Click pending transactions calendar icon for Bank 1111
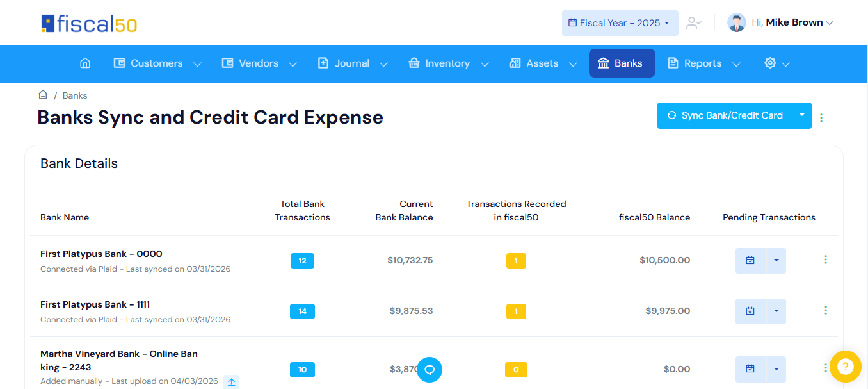The height and width of the screenshot is (389, 868). (750, 311)
